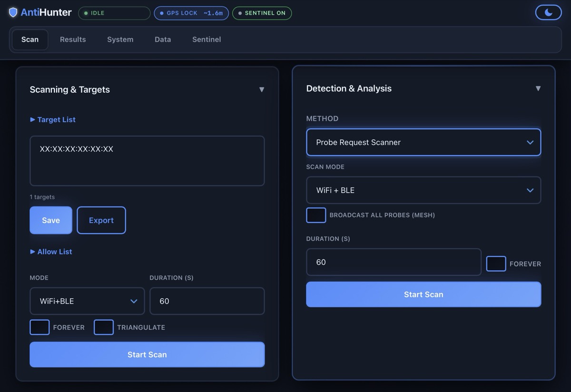Open the Sentinel tab
This screenshot has width=571, height=392.
tap(207, 39)
